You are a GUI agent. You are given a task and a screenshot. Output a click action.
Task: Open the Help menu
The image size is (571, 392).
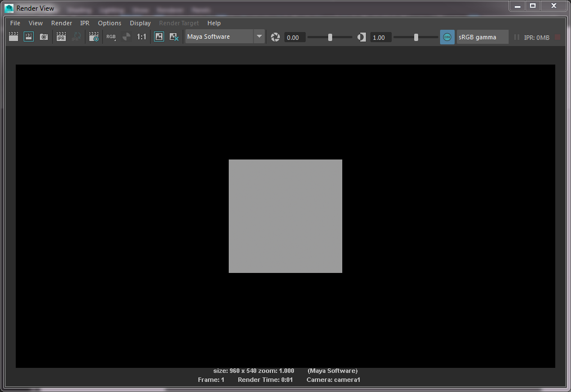(x=214, y=23)
